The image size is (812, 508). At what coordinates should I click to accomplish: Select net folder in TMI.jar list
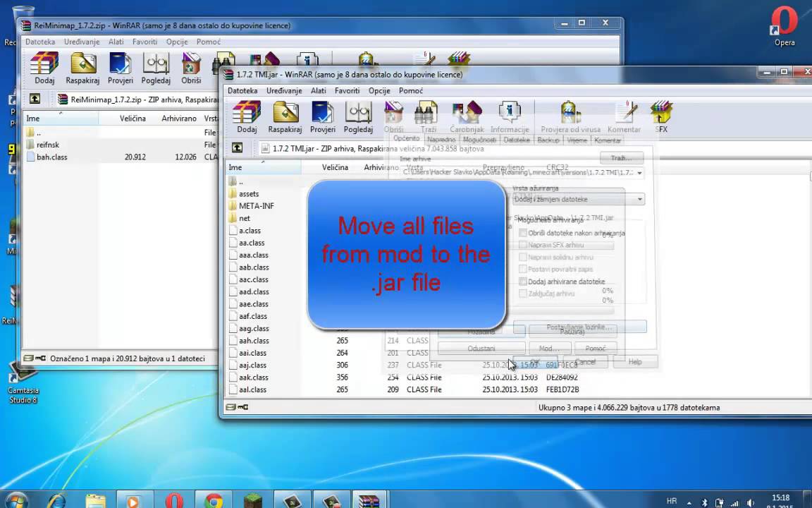point(245,218)
